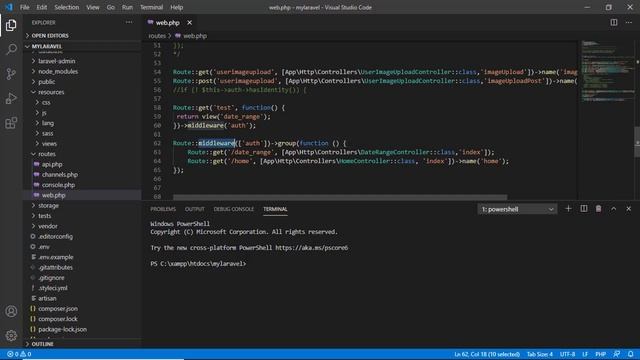Open the feedback icon in status bar
640x360 pixels.
[616, 354]
